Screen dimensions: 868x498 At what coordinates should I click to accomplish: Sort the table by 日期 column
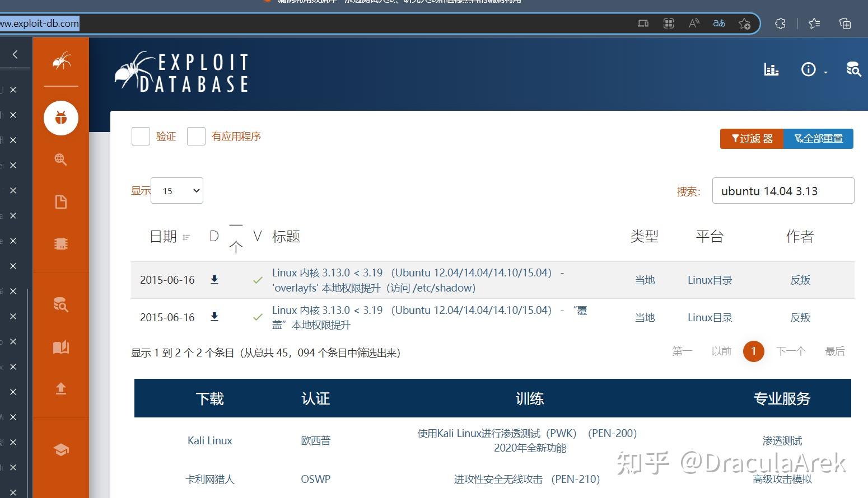(x=170, y=237)
